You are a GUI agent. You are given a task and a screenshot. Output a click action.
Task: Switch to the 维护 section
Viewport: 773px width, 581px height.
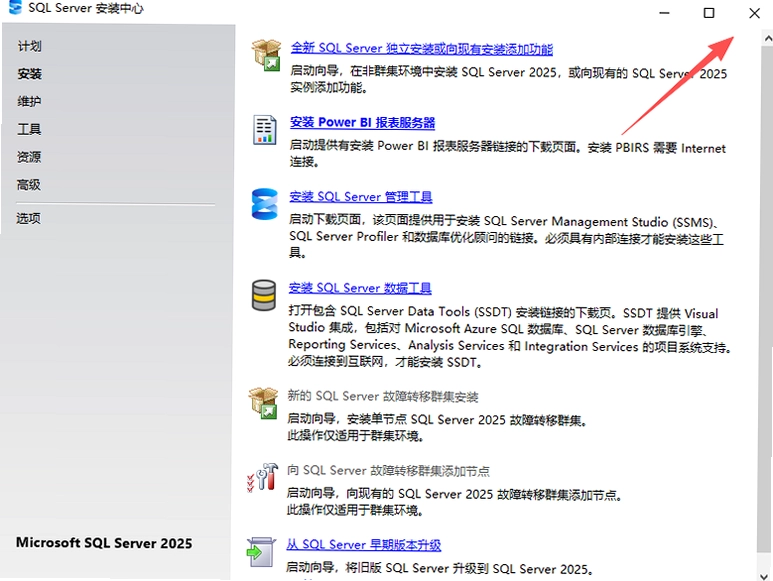(29, 102)
